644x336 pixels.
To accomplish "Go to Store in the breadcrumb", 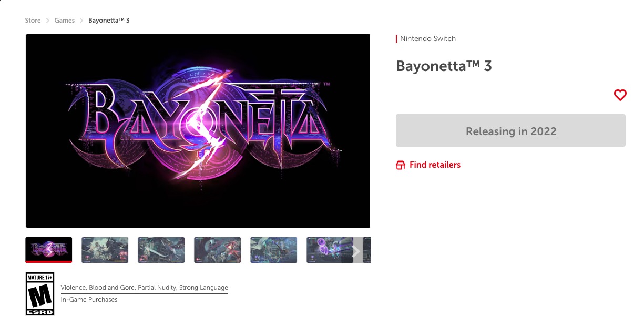I will click(33, 21).
